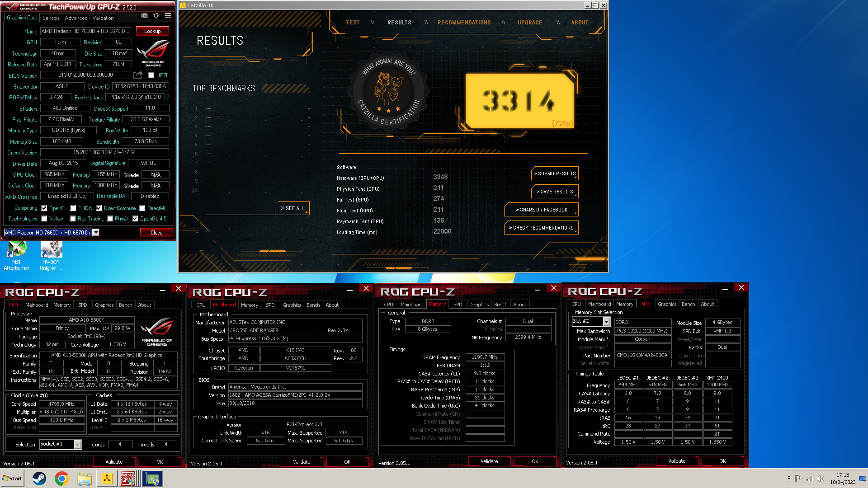The width and height of the screenshot is (868, 488).
Task: Open the Socket #1 selection dropdown
Action: pyautogui.click(x=77, y=445)
